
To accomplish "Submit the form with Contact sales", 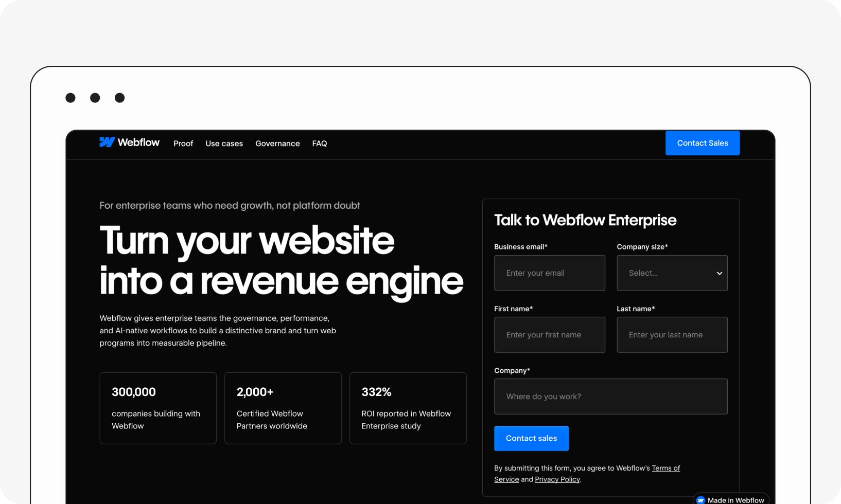I will (531, 438).
